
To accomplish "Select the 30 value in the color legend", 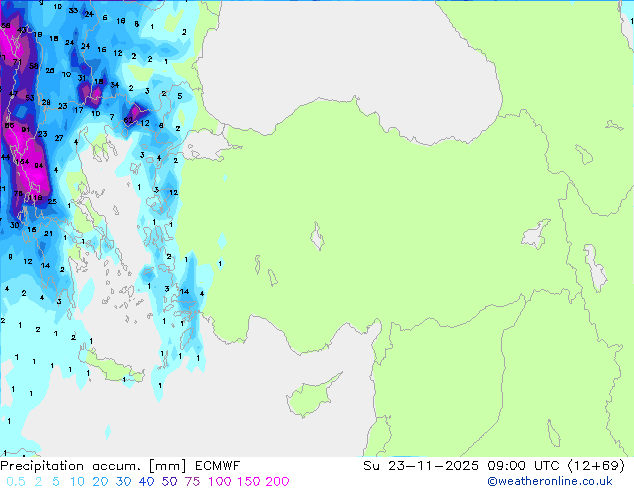I will pos(123,482).
